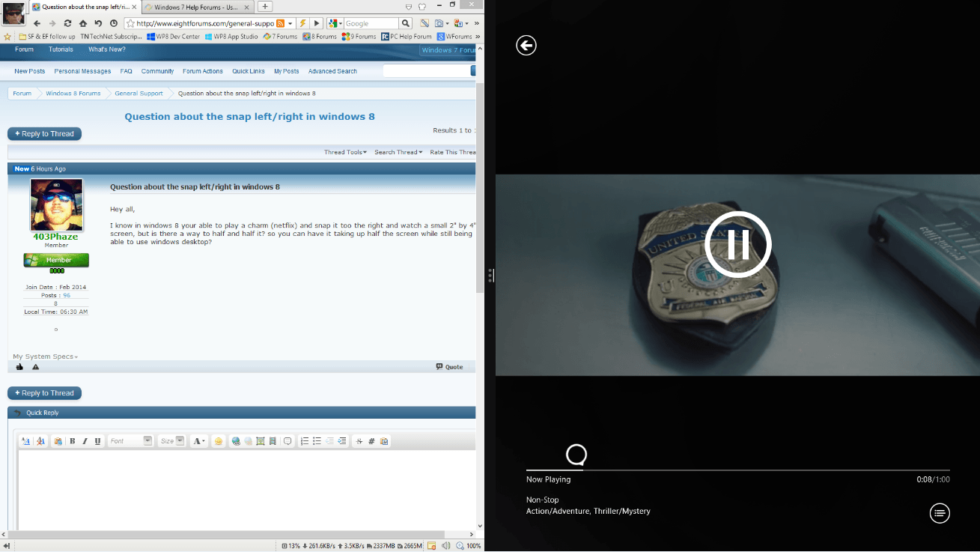Screen dimensions: 980x552
Task: Click the undo arrow in browser toolbar
Action: 98,23
